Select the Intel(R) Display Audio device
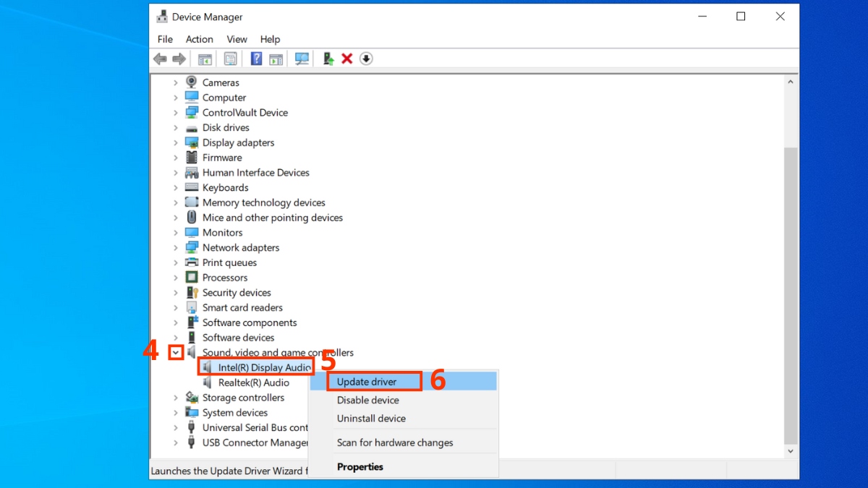868x488 pixels. [x=264, y=367]
